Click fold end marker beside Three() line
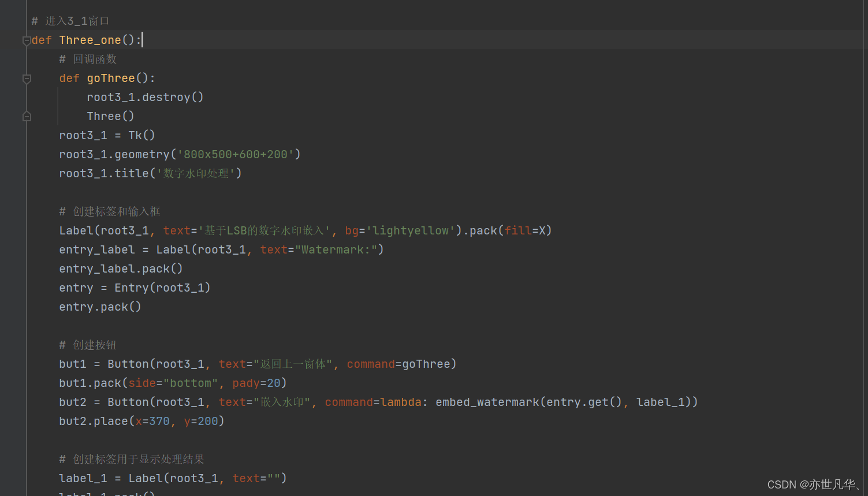The image size is (868, 496). tap(27, 117)
